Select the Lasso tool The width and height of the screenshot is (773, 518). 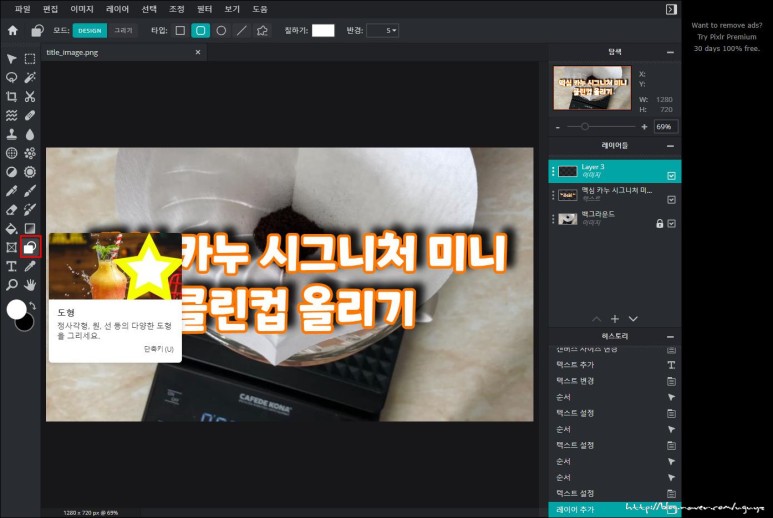click(x=11, y=77)
